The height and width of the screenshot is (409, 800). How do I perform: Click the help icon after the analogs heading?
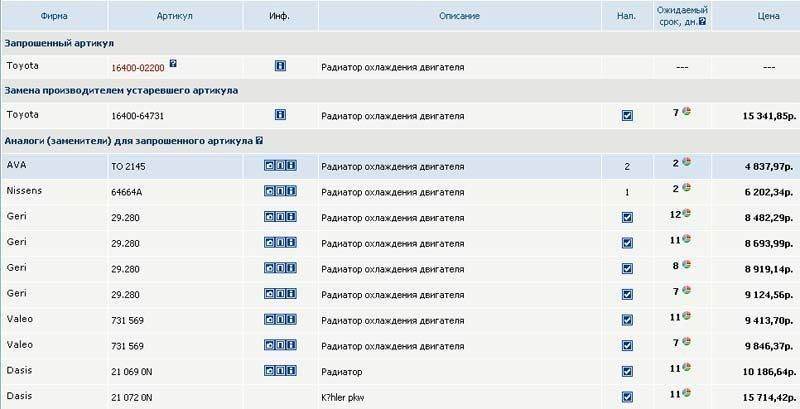tap(259, 141)
